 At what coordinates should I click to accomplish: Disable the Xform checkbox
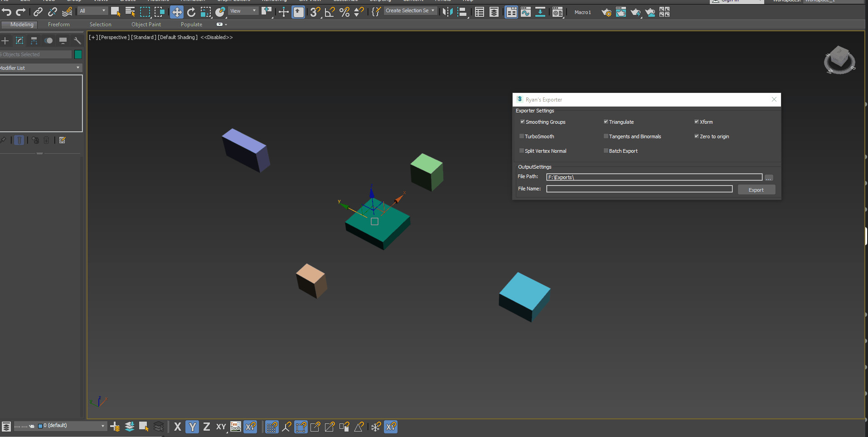coord(697,121)
